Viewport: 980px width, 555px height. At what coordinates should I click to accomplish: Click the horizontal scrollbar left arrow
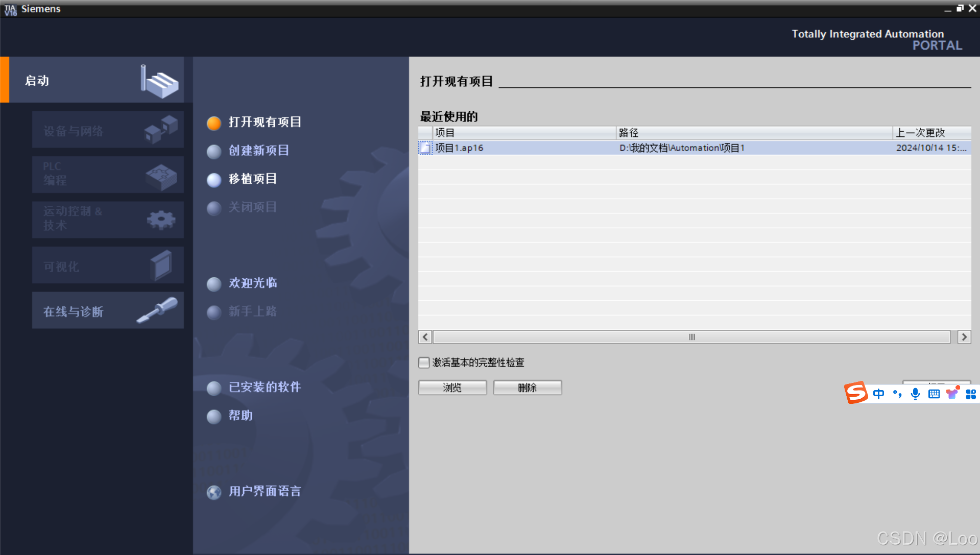(x=425, y=337)
